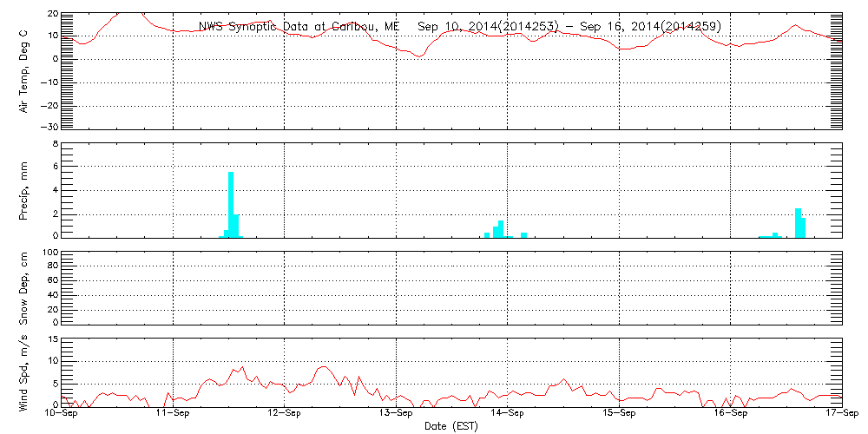868x434 pixels.
Task: Click the 'Date (EST)' x-axis title
Action: 451,426
